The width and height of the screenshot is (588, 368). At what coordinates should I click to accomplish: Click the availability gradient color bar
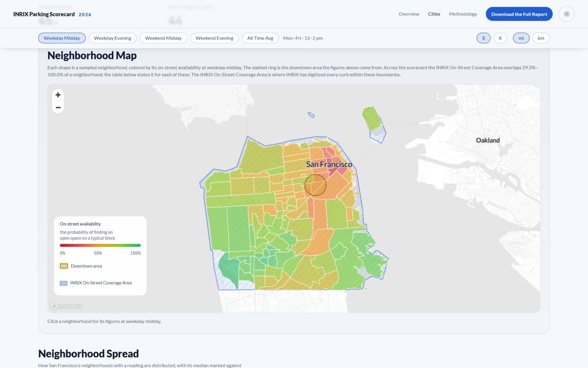100,245
